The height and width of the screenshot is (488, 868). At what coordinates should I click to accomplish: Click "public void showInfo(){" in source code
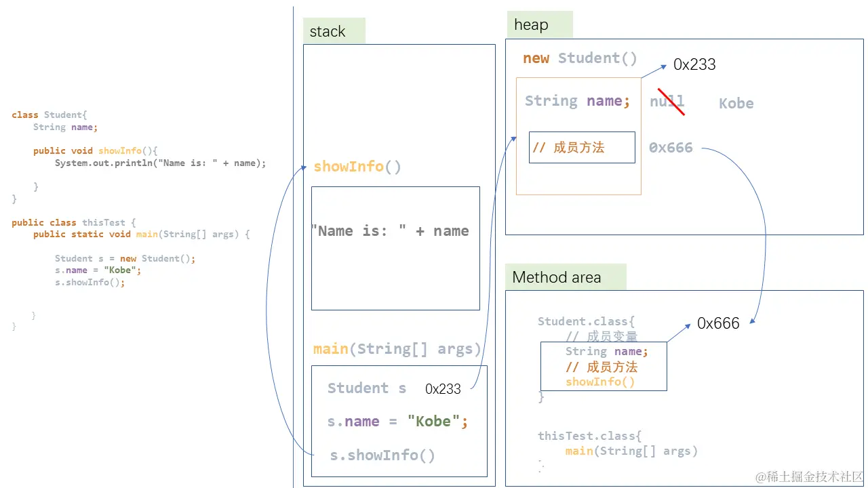click(x=96, y=150)
